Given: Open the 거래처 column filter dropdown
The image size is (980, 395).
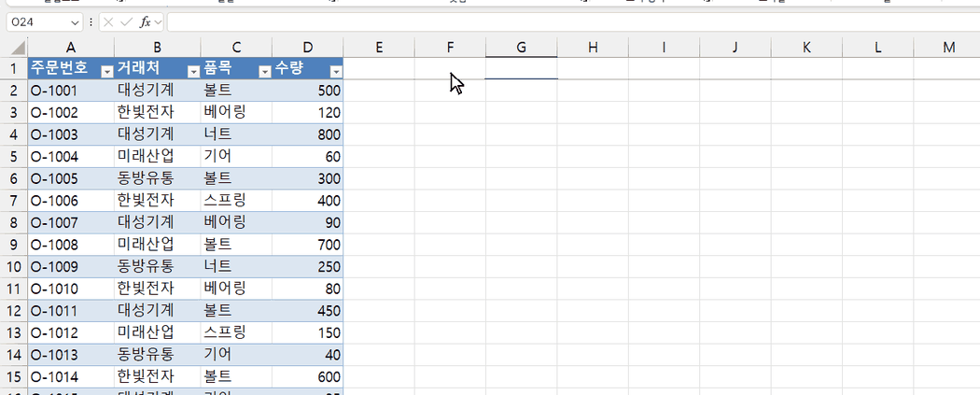Looking at the screenshot, I should click(x=193, y=72).
